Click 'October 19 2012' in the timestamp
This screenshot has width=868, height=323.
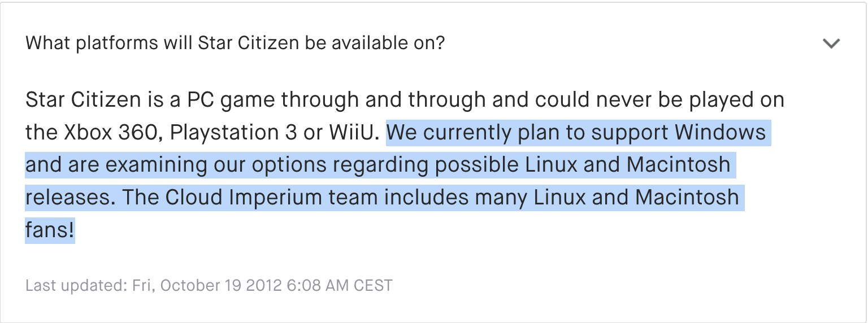tap(221, 285)
